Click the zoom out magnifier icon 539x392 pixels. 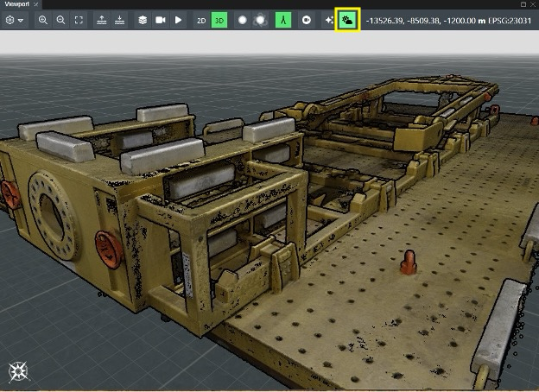tap(60, 19)
